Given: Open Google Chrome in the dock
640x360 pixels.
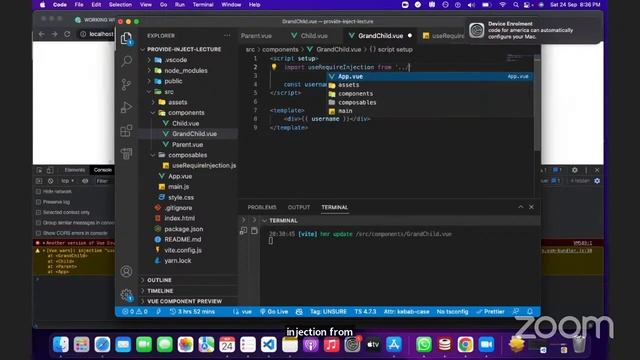Looking at the screenshot, I should (465, 344).
